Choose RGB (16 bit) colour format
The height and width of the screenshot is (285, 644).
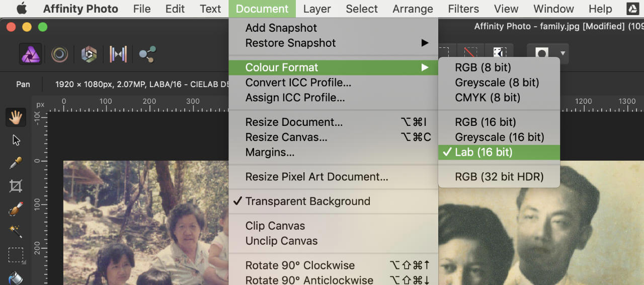coord(499,122)
